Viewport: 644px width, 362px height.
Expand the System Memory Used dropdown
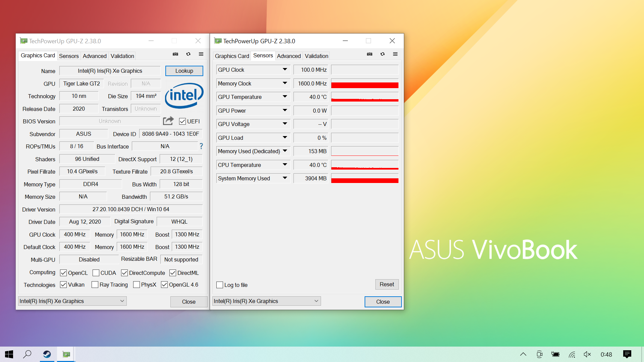tap(285, 178)
